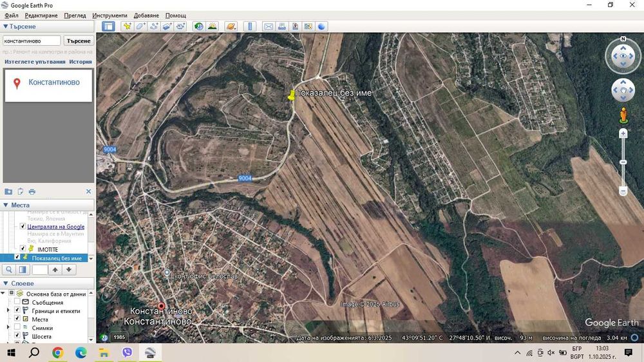Select the Константиново search result
The image size is (644, 362).
click(48, 85)
